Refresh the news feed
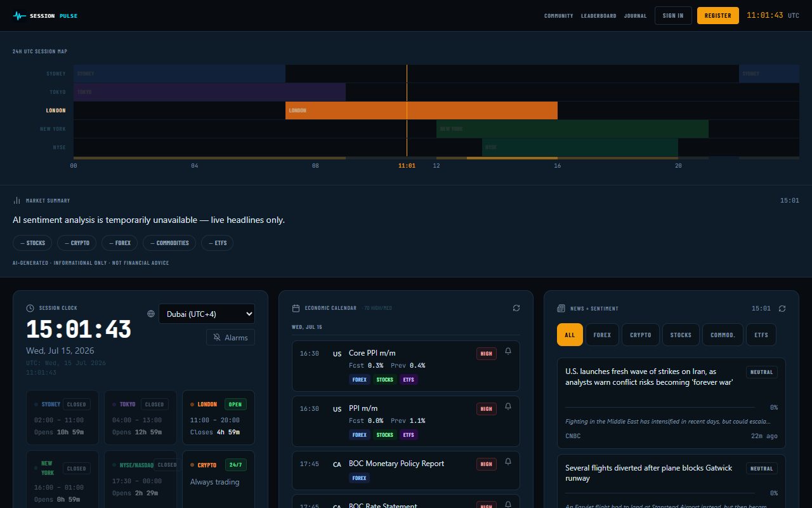Screen dimensions: 812x508 click(x=782, y=309)
